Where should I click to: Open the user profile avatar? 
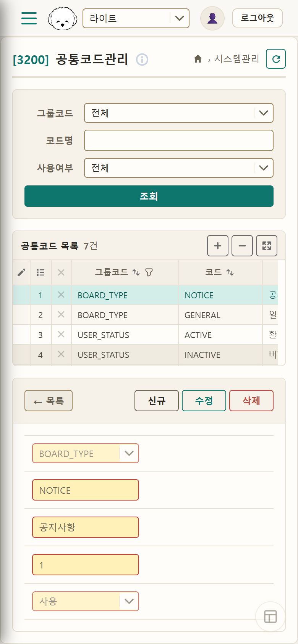(x=212, y=18)
